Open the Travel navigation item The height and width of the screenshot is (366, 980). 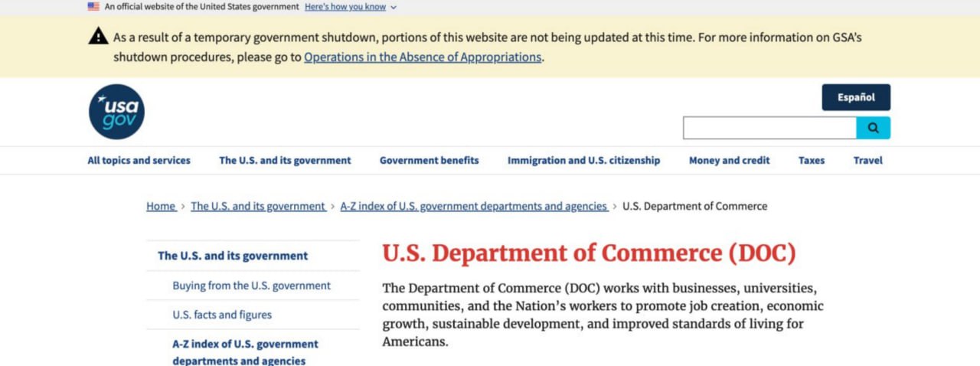point(867,161)
